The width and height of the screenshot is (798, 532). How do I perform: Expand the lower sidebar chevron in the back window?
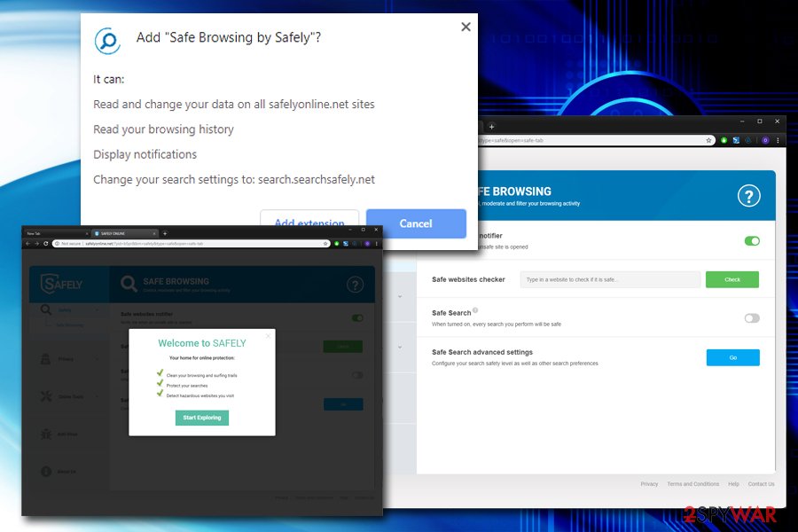pos(400,348)
